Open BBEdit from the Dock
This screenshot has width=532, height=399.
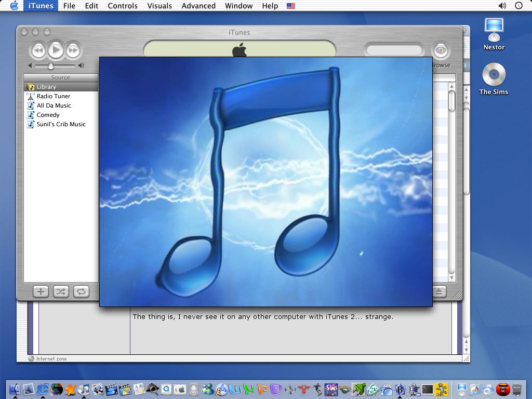(x=400, y=390)
